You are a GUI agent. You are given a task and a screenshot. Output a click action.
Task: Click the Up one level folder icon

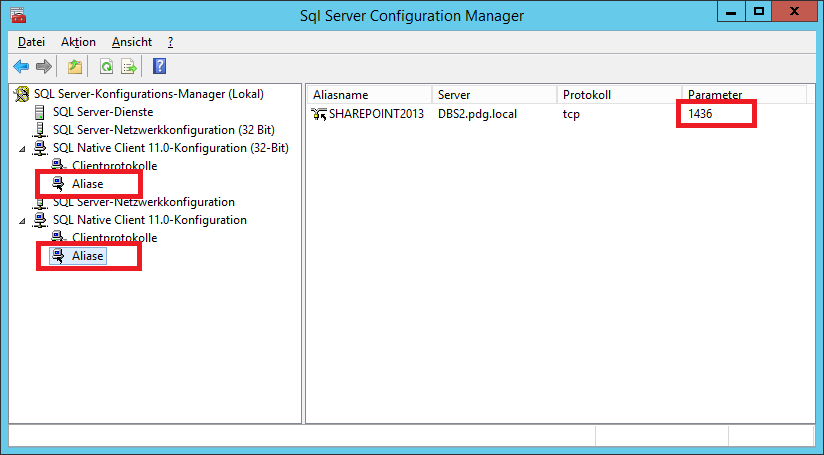click(74, 67)
